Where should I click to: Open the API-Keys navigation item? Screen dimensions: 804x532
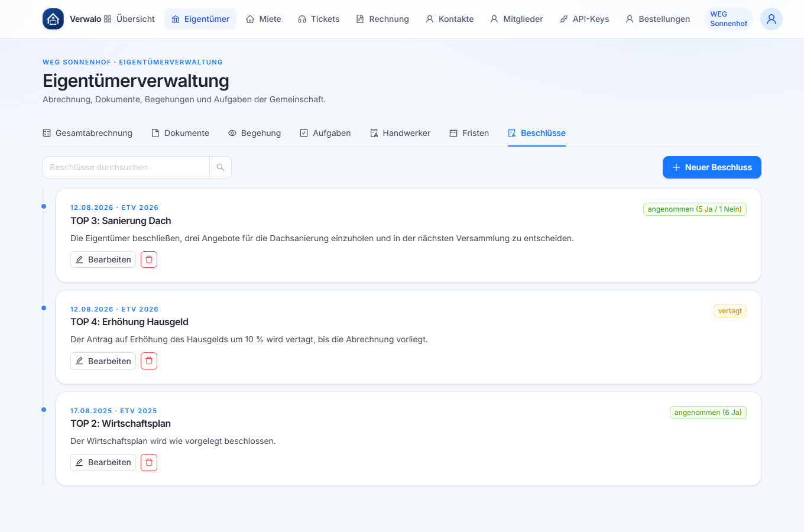tap(585, 19)
